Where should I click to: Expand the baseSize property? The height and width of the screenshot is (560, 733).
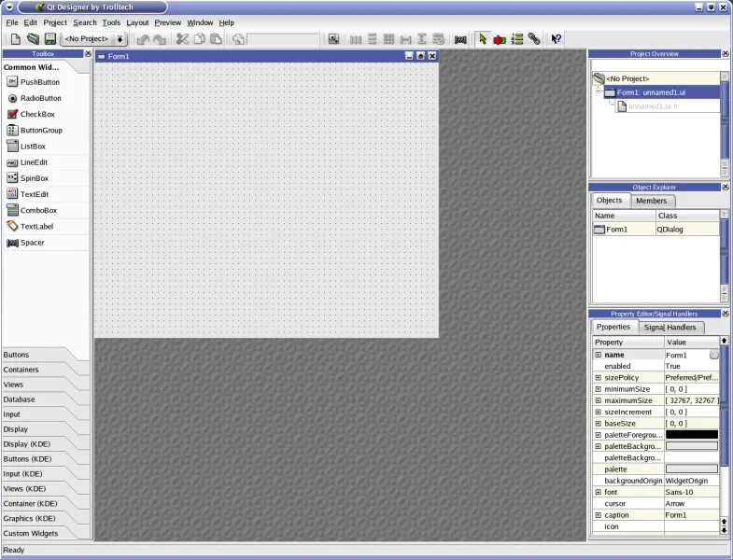(x=598, y=423)
